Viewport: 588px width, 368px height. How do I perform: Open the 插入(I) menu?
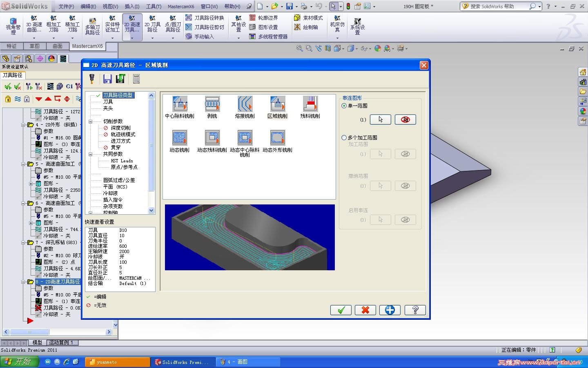point(132,7)
